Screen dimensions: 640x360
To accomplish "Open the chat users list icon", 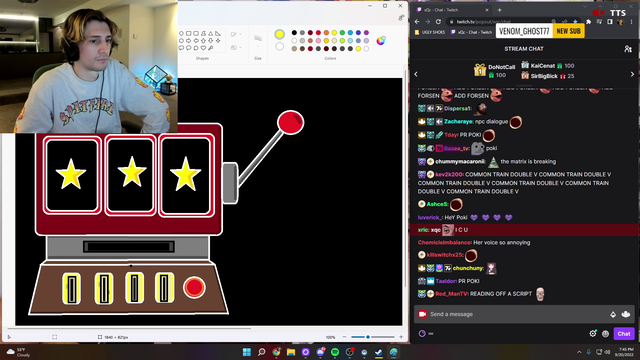I will (x=628, y=49).
